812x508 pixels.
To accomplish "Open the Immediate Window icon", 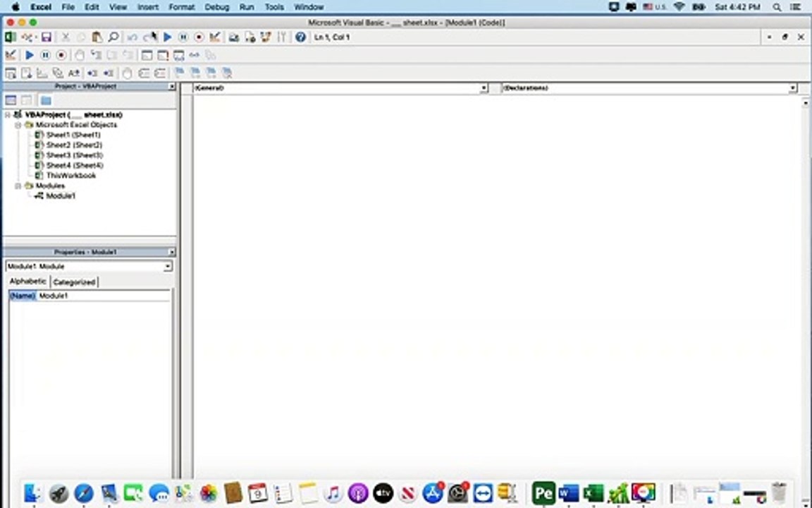I will 163,55.
